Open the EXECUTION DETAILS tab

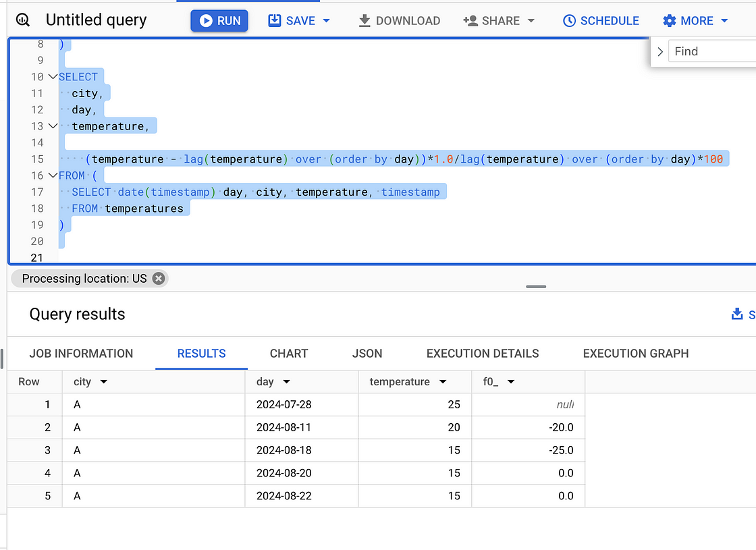(x=483, y=354)
